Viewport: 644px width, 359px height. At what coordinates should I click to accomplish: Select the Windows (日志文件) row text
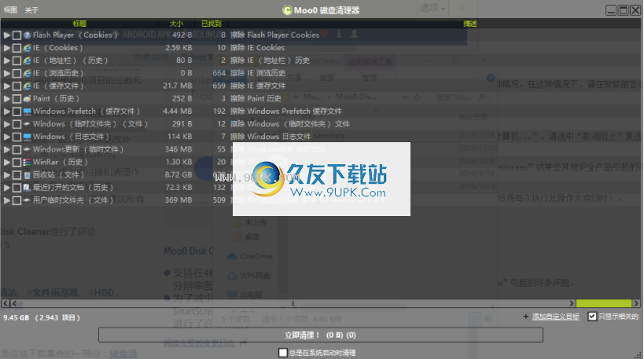tap(71, 137)
